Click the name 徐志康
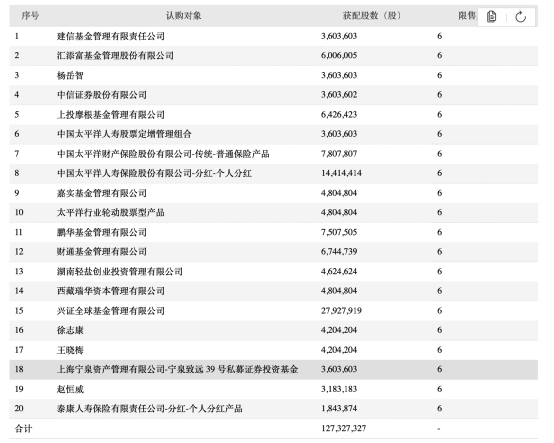 tap(70, 330)
